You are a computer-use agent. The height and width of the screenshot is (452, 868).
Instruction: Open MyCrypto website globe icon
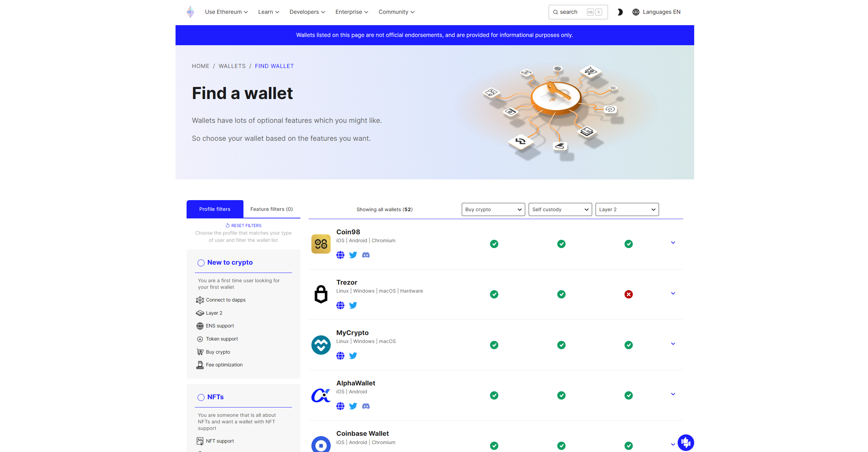tap(340, 356)
